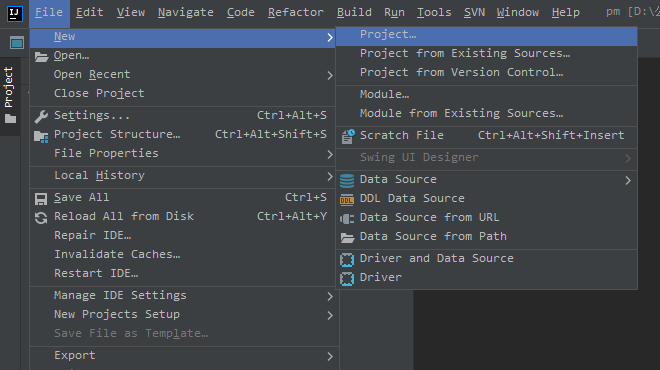Click the Reload All from Disk icon
Screen dimensions: 660x370
click(41, 218)
